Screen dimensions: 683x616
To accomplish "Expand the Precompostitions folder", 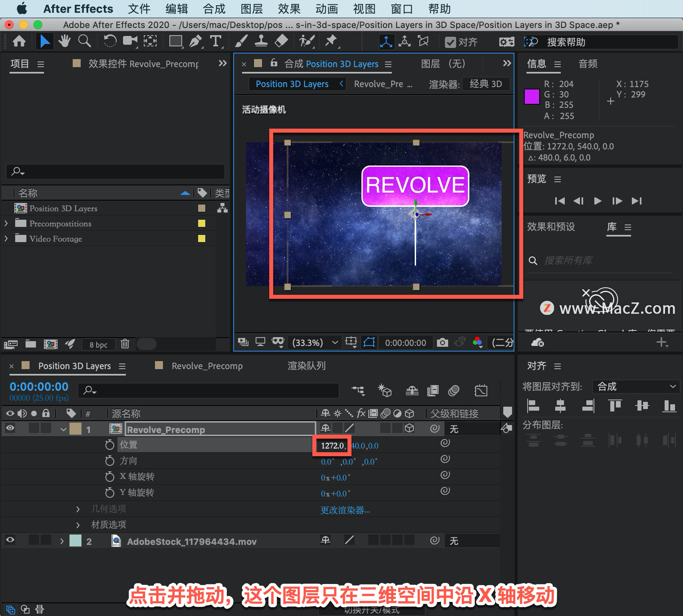I will (6, 223).
